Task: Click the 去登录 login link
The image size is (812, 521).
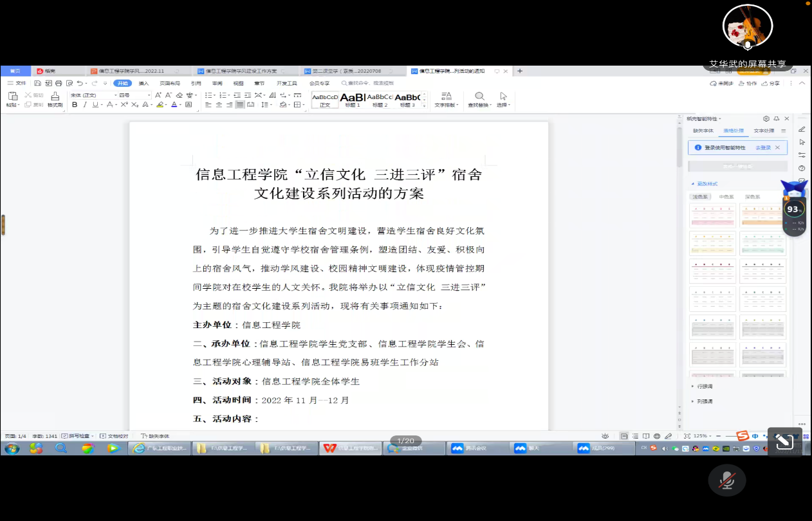Action: (762, 148)
